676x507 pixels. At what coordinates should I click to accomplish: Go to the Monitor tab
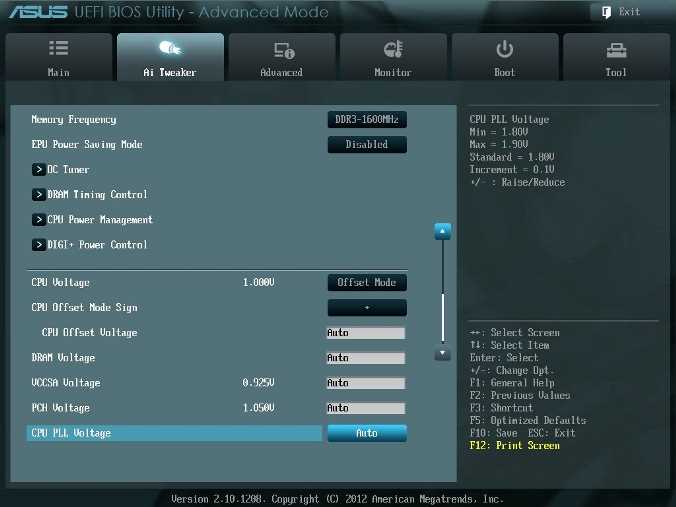pos(393,57)
